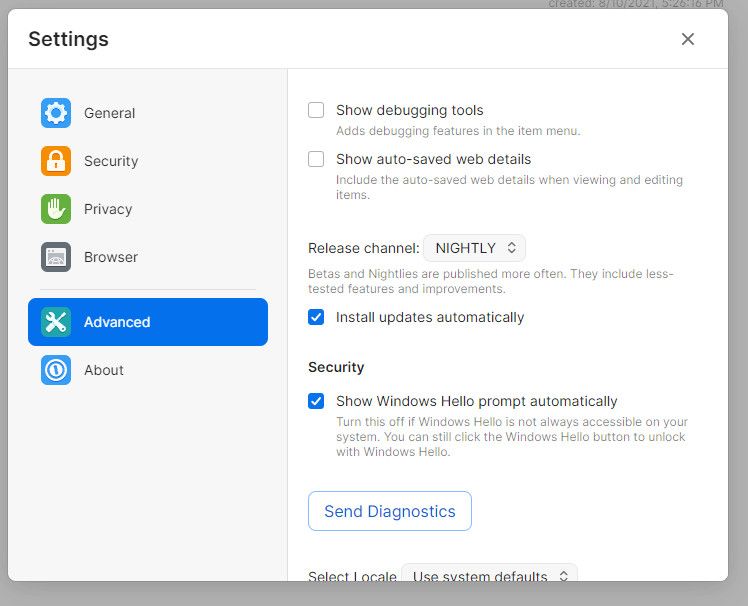Go to the Privacy settings section

click(108, 209)
